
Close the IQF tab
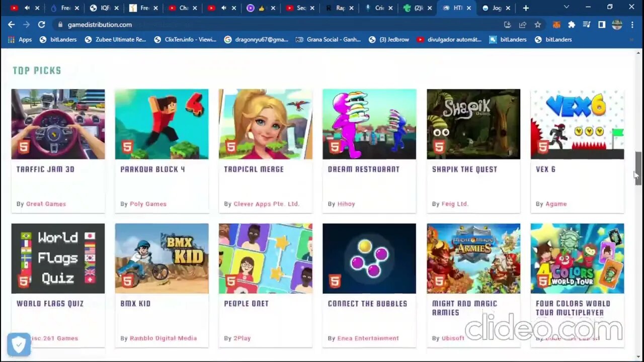point(116,8)
